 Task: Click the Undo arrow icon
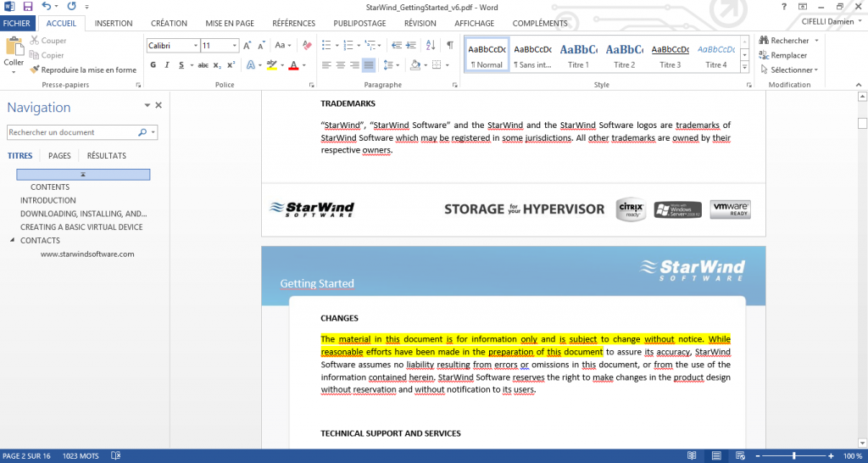[x=47, y=7]
